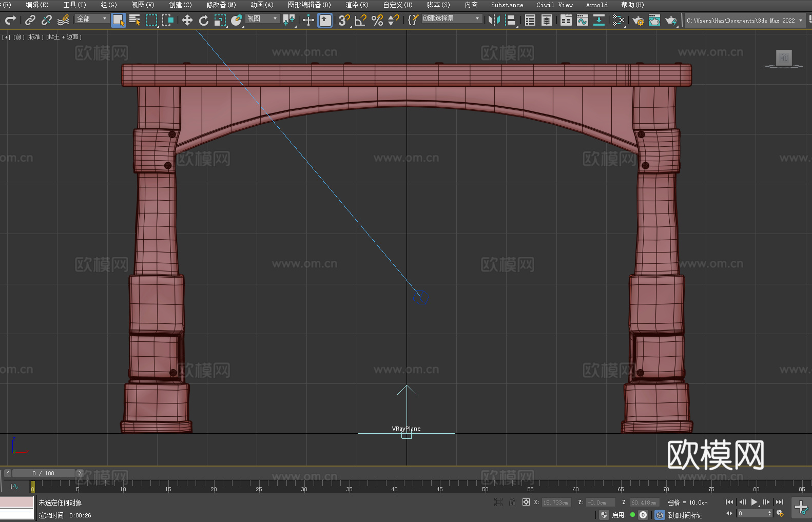
Task: Open the Curve Editor icon
Action: pyautogui.click(x=583, y=20)
